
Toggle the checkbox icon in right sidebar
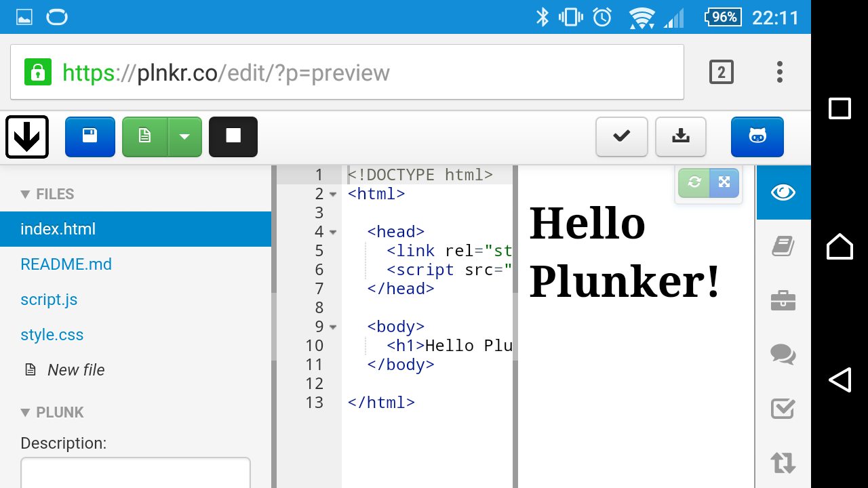(x=783, y=408)
